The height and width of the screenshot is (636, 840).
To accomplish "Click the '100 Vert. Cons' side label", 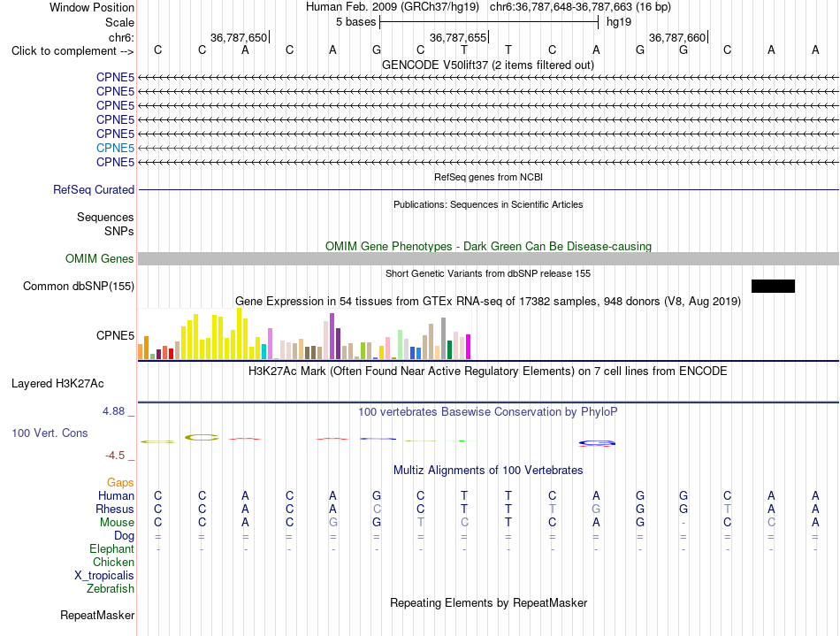I will point(50,433).
